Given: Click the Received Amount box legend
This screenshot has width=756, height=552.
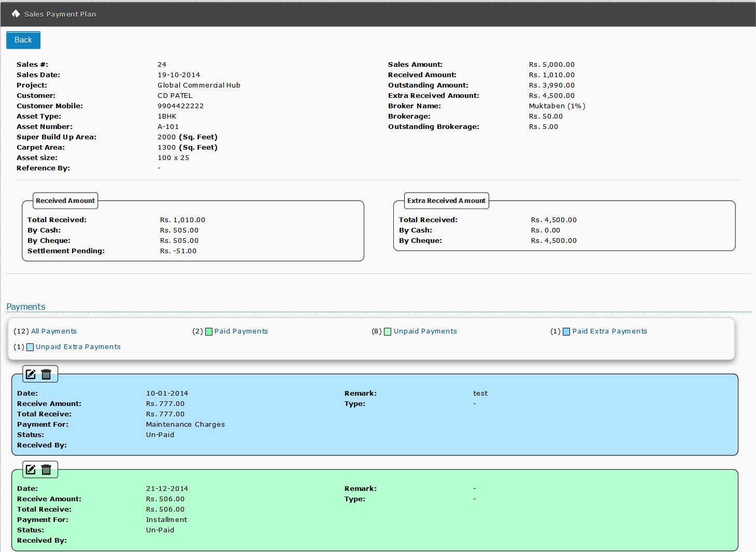Looking at the screenshot, I should (x=65, y=201).
